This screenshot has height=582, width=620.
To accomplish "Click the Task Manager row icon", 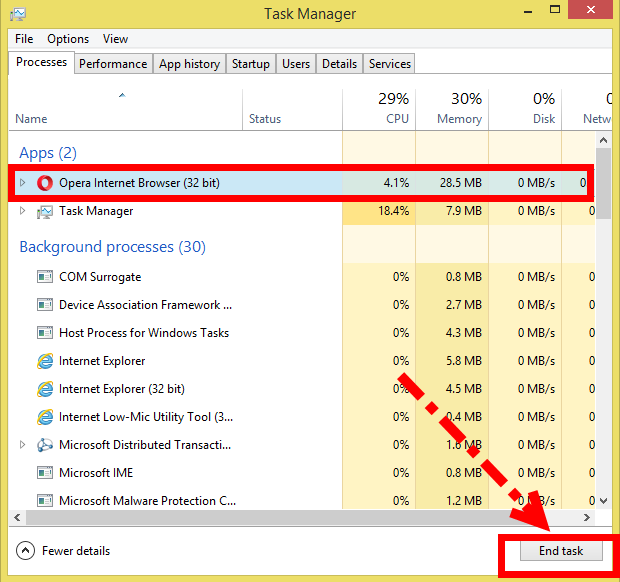I will tap(45, 212).
